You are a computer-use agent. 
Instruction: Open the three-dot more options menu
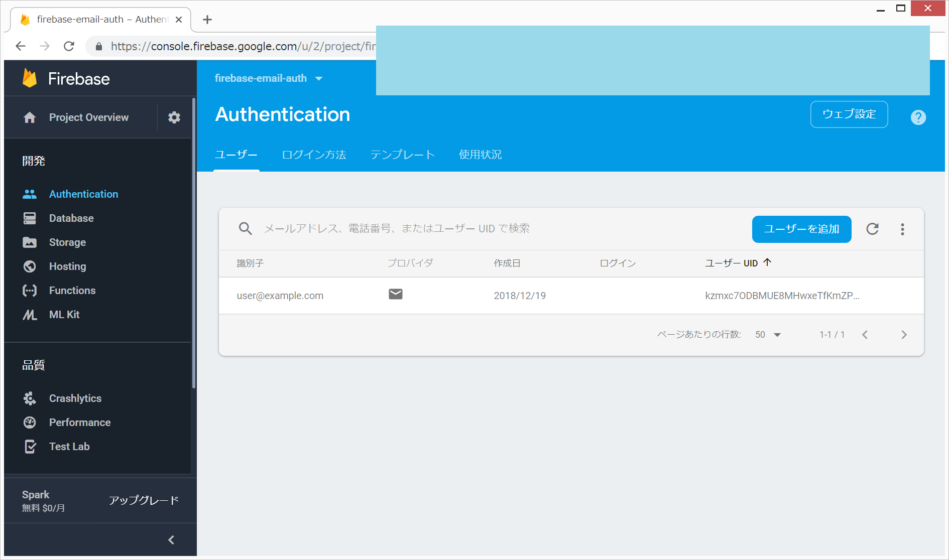[x=902, y=229]
